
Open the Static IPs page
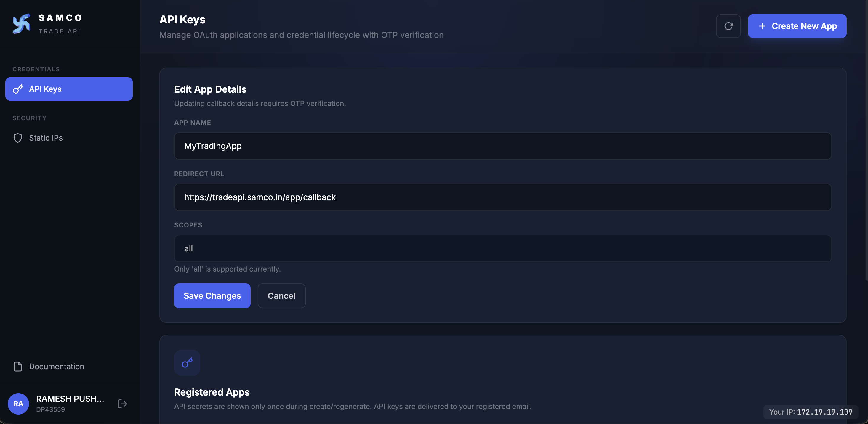click(x=69, y=138)
